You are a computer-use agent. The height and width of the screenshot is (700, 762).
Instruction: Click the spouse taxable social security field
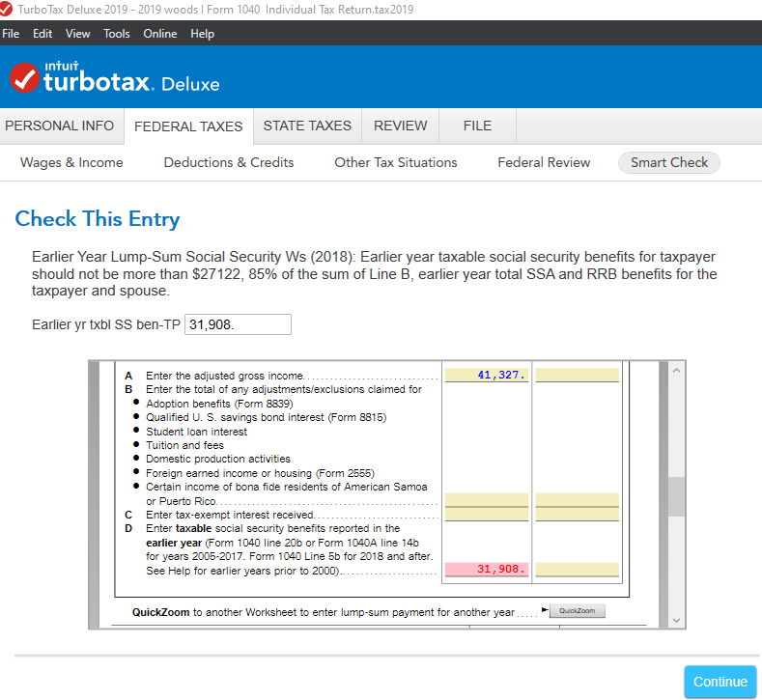click(x=577, y=569)
